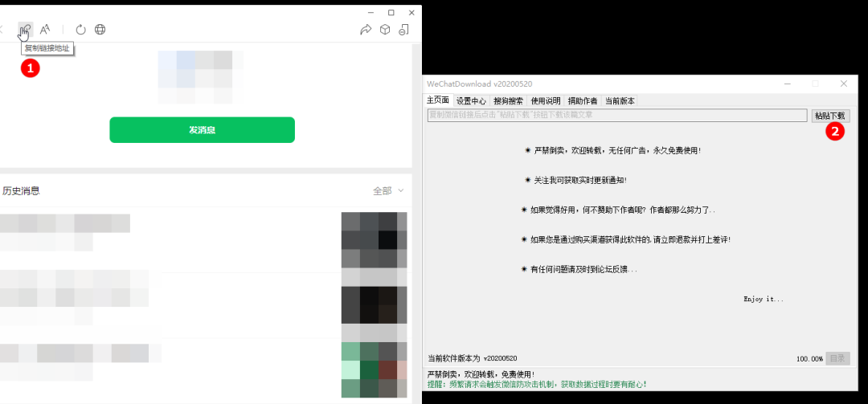This screenshot has width=868, height=404.
Task: Close the WeChat browser window
Action: (411, 12)
